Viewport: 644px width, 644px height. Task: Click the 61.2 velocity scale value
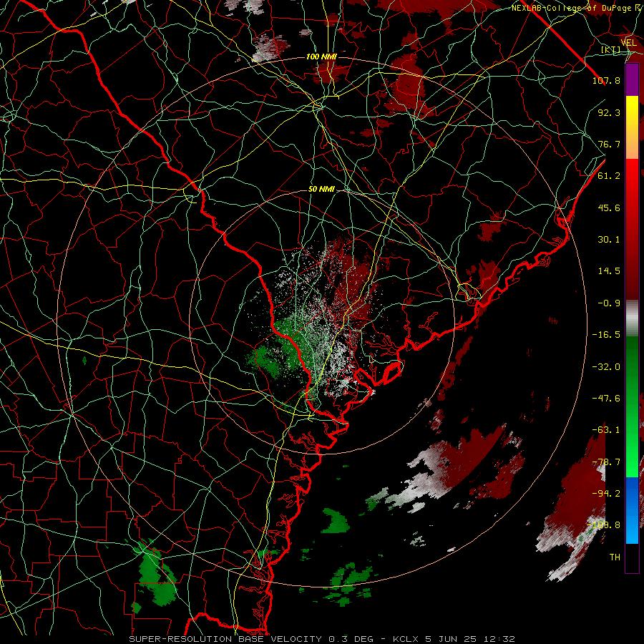click(609, 176)
